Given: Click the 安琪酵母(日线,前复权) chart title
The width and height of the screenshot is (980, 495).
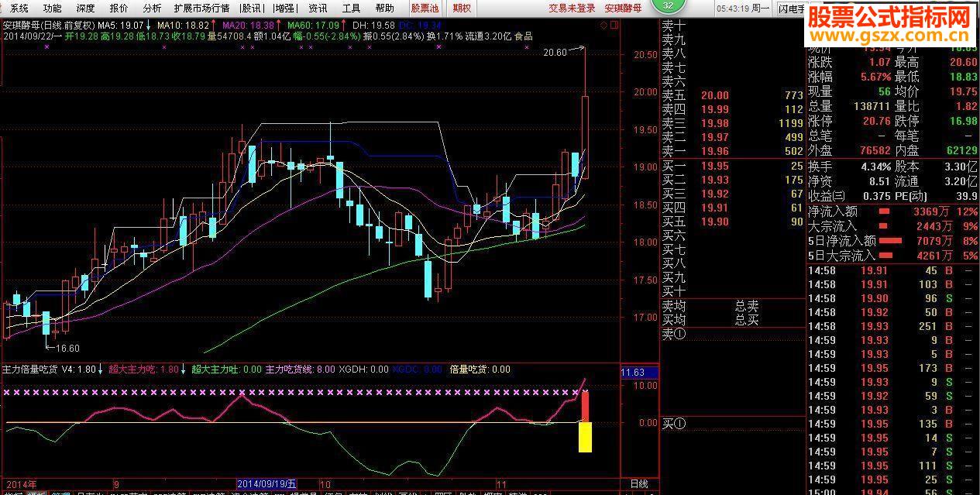Looking at the screenshot, I should point(48,25).
